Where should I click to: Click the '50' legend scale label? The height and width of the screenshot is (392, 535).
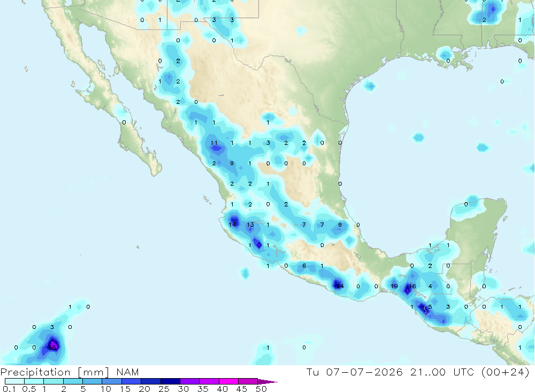(261, 389)
